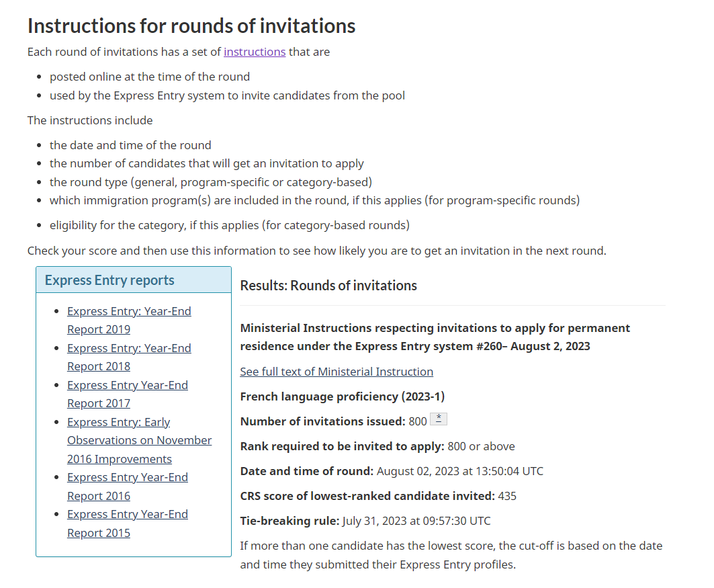Follow the purple "instructions" hyperlink
Viewport: 714px width, 588px height.
click(x=255, y=52)
